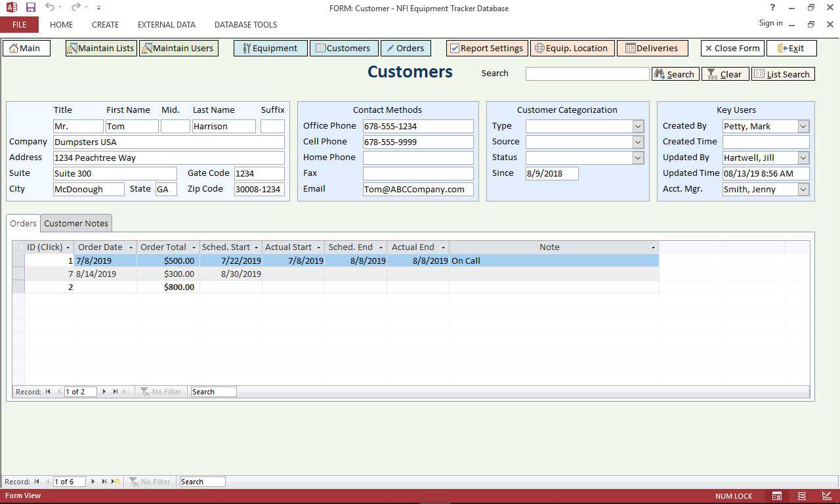Viewport: 840px width, 504px height.
Task: Switch to Layout View icon in the status bar
Action: (x=802, y=496)
